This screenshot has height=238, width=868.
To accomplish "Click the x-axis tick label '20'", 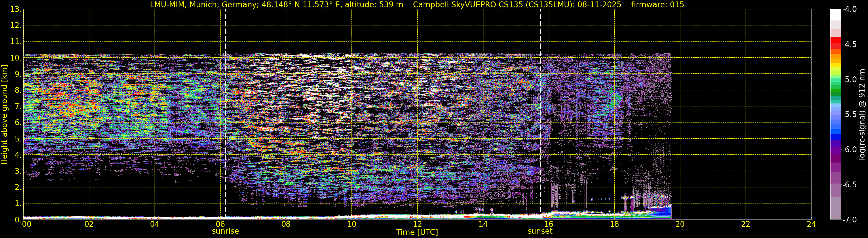I will click(680, 224).
